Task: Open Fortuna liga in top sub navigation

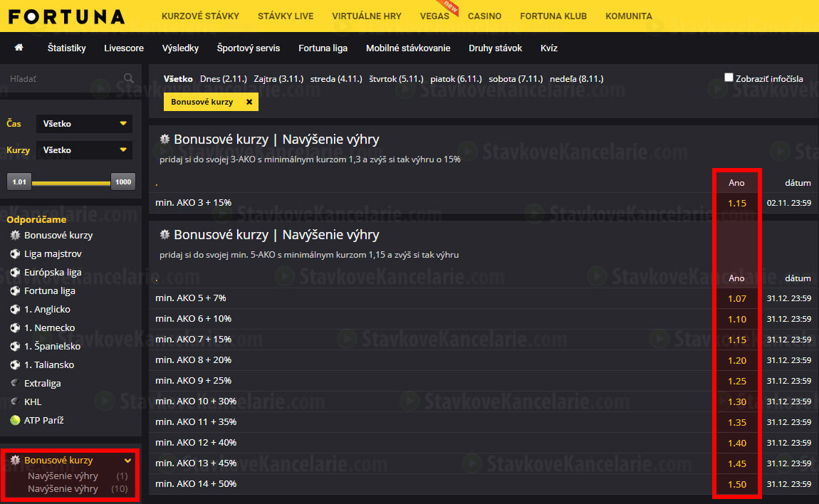Action: point(323,48)
